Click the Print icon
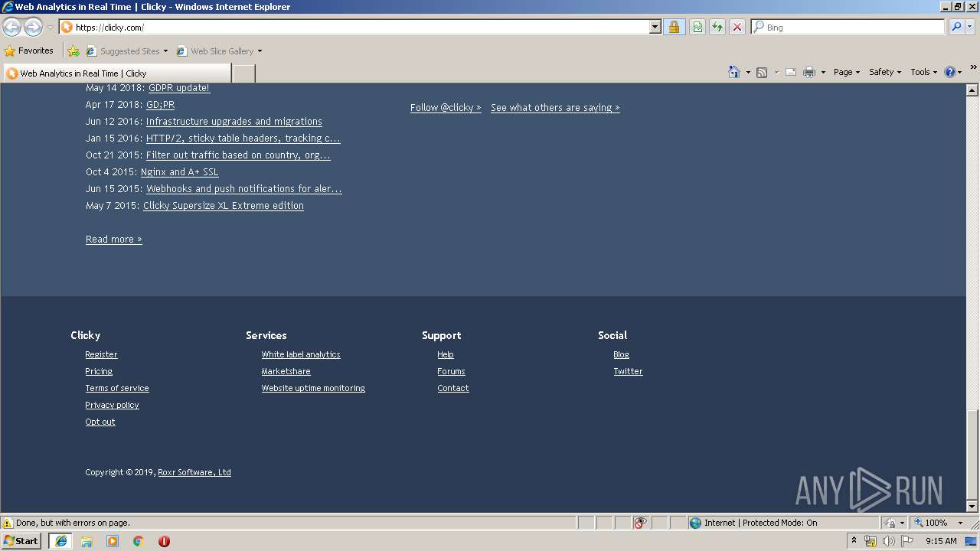This screenshot has height=551, width=980. point(809,72)
